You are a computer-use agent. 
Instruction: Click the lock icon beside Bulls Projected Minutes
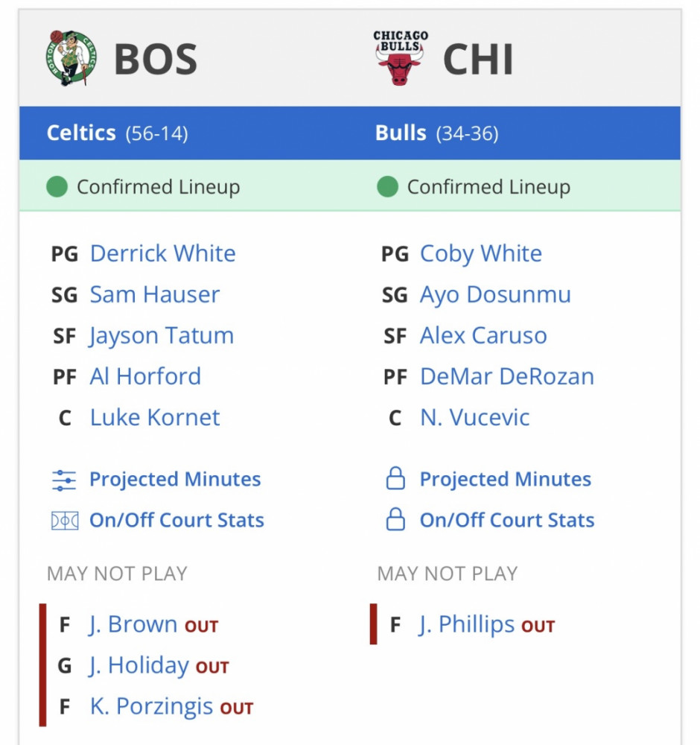coord(395,478)
